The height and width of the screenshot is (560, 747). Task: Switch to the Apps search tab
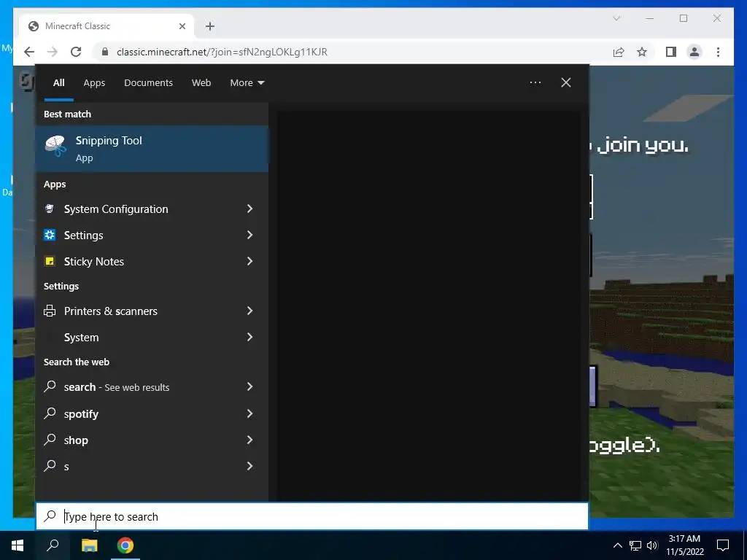[x=94, y=83]
